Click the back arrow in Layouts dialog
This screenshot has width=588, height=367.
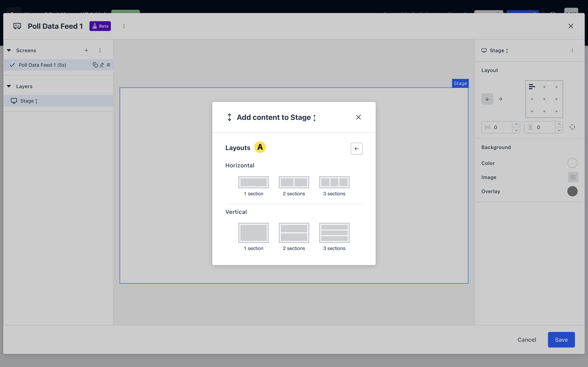pyautogui.click(x=356, y=149)
